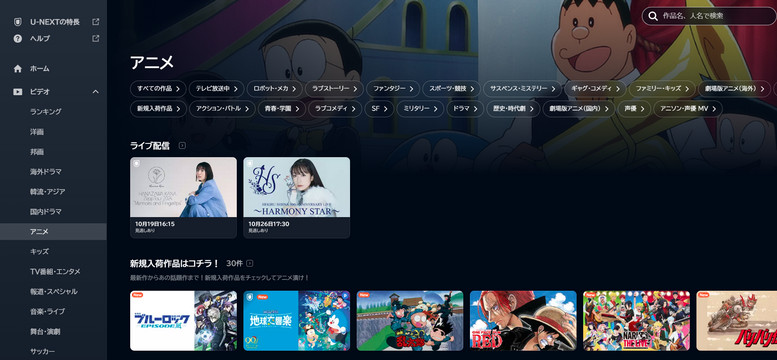777x360 pixels.
Task: Click the ライブ配信 section heading
Action: 150,145
